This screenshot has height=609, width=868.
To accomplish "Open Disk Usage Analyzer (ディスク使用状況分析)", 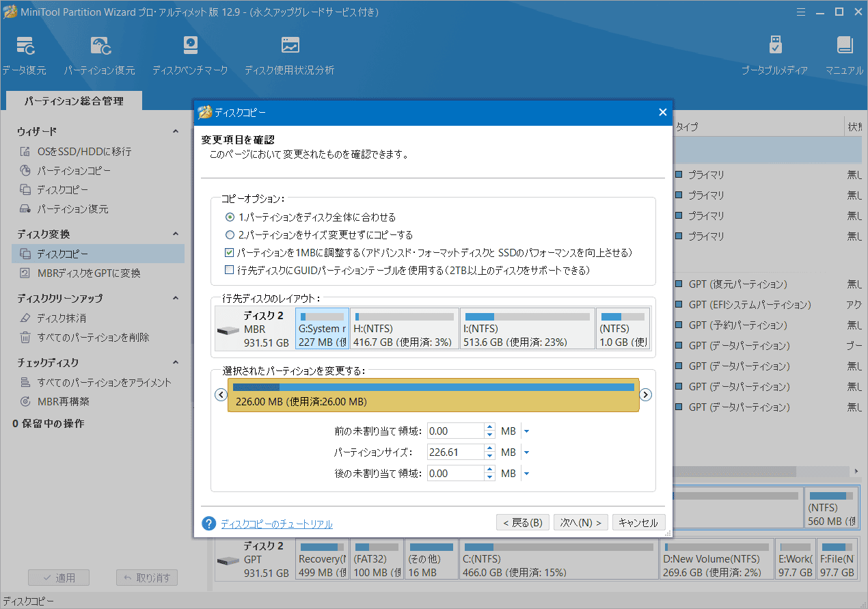I will tap(290, 56).
